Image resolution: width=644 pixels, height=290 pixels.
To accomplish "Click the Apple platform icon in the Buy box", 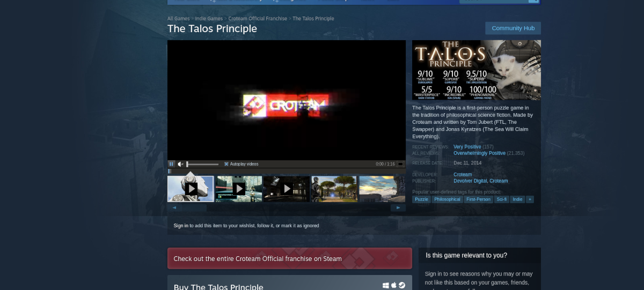I will click(393, 286).
